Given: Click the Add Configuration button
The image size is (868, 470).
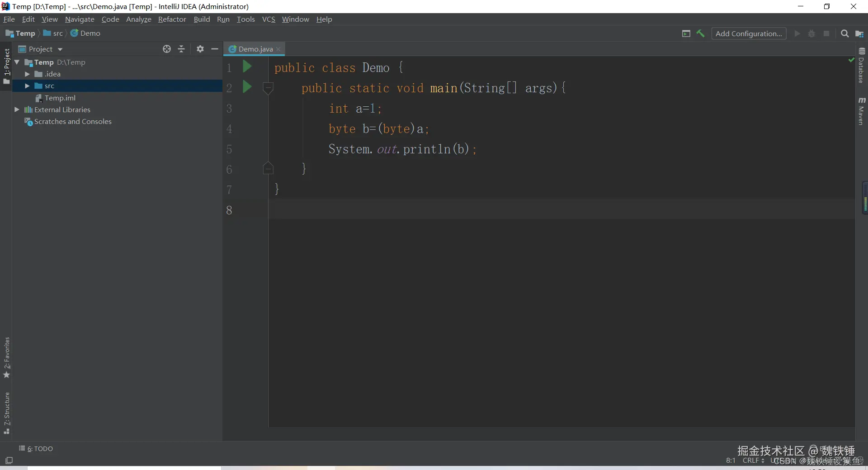Looking at the screenshot, I should (749, 33).
